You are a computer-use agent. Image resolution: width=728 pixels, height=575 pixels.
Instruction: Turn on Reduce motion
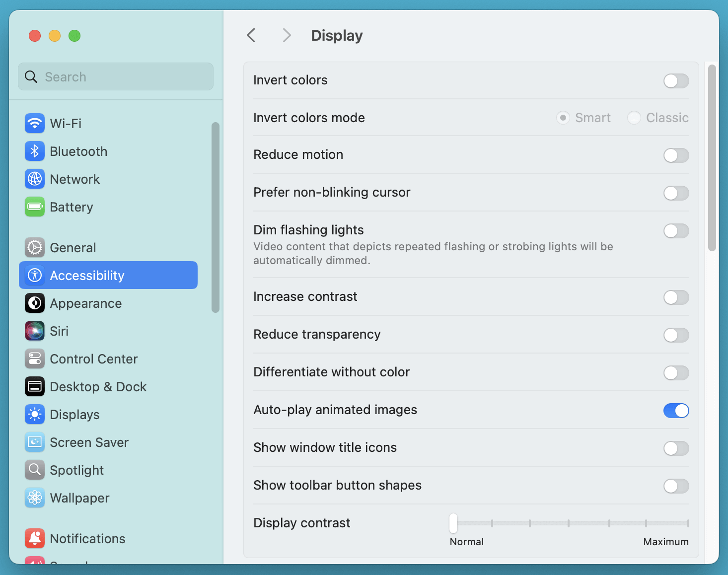(x=676, y=155)
